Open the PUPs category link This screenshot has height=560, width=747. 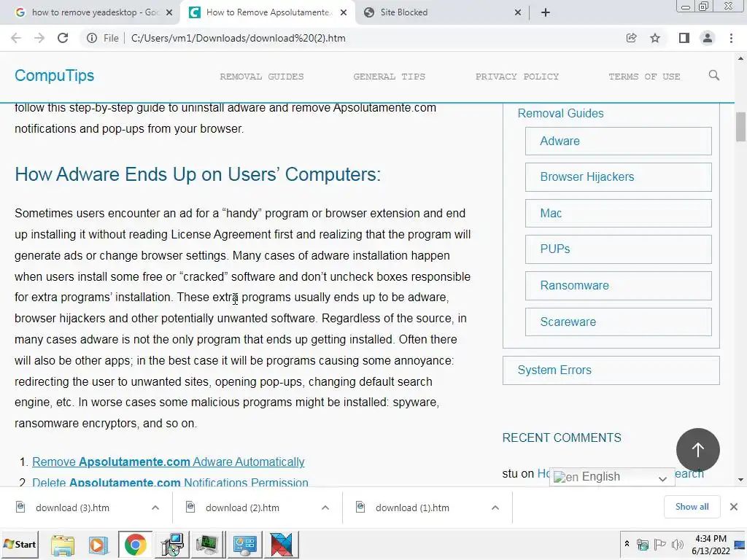tap(619, 249)
